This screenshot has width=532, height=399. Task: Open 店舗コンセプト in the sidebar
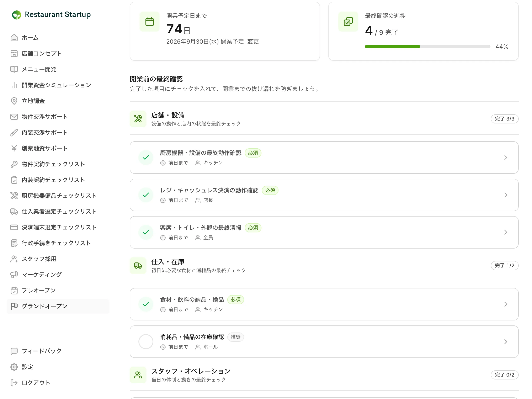pos(58,54)
